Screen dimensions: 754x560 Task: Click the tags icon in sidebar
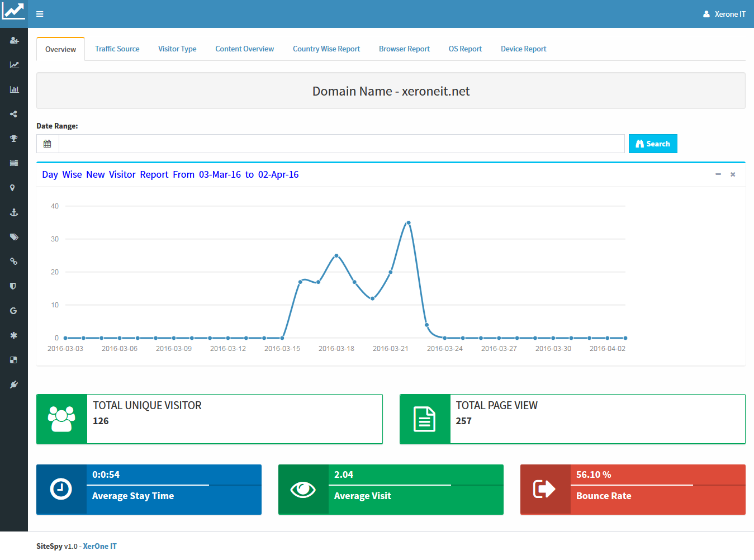click(14, 237)
